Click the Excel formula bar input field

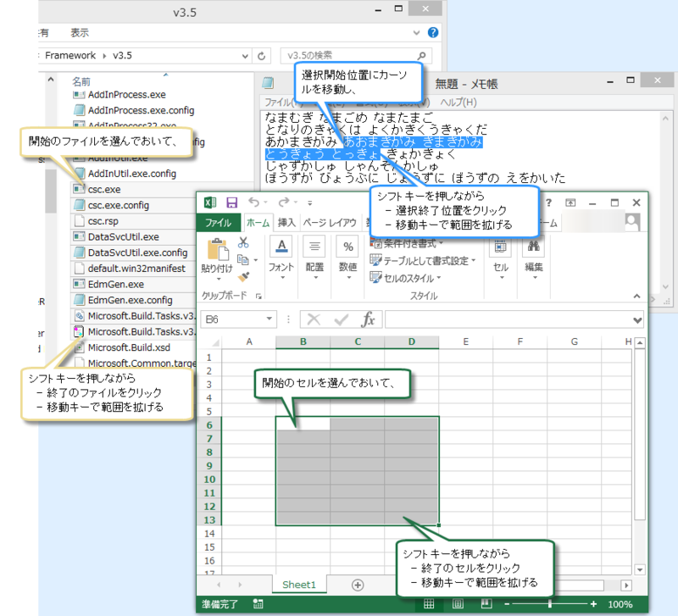click(x=508, y=320)
